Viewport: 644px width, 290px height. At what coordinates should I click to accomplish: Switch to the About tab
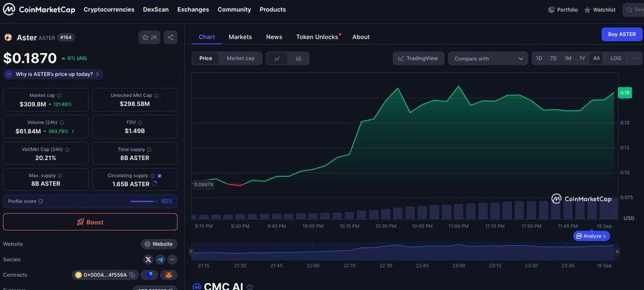[361, 37]
